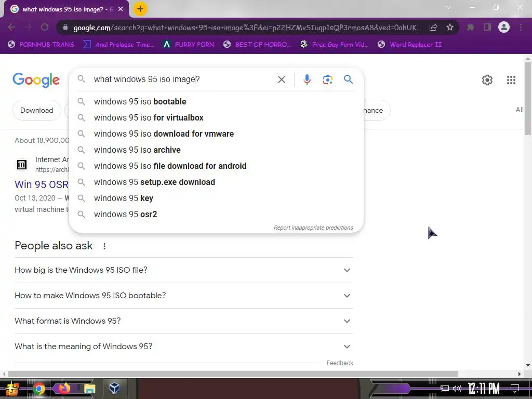
Task: Pick the 'windows 95 key' suggestion
Action: [x=216, y=198]
